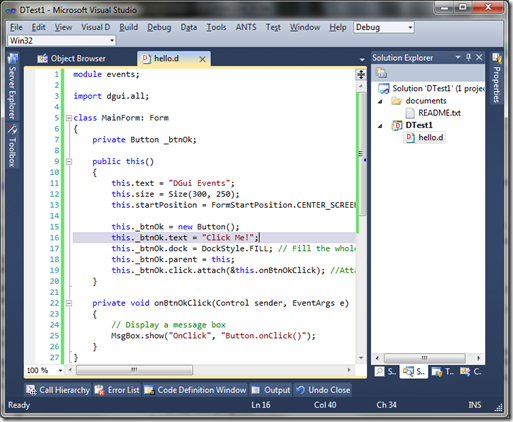Click the Undo Close button
513x422 pixels.
tap(323, 390)
